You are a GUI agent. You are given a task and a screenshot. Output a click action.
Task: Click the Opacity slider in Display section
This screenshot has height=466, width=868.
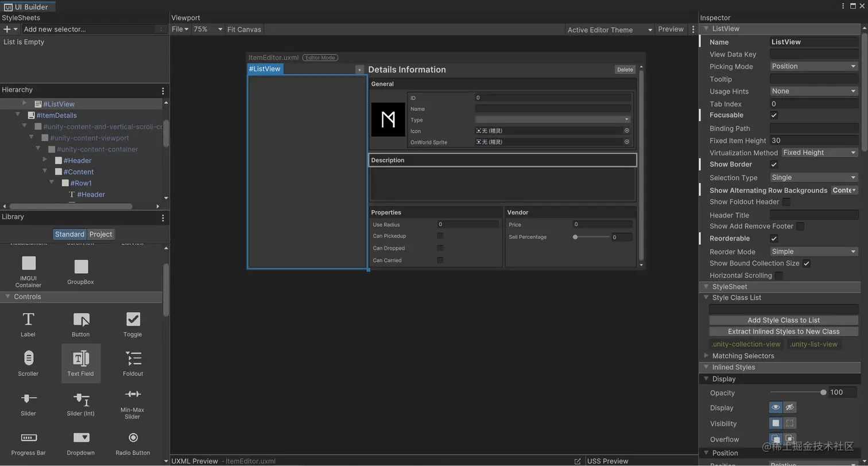[798, 393]
